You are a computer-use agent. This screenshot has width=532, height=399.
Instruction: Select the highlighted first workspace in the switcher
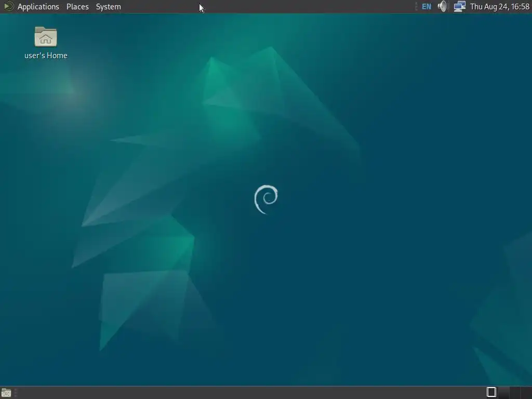pyautogui.click(x=491, y=392)
